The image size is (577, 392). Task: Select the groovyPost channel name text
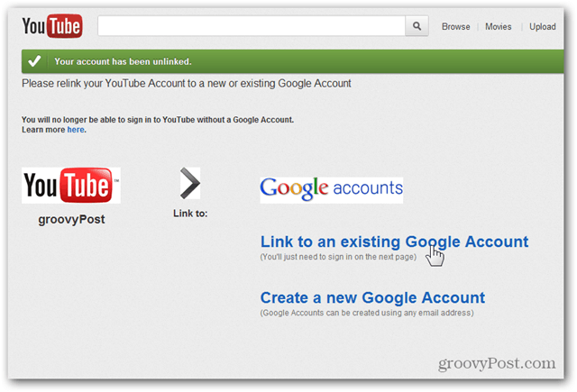coord(71,220)
